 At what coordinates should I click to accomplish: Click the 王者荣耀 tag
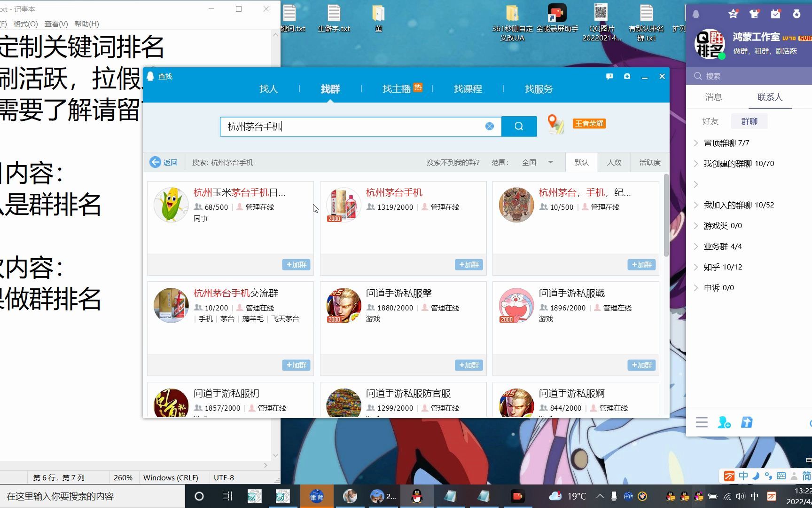click(x=589, y=124)
